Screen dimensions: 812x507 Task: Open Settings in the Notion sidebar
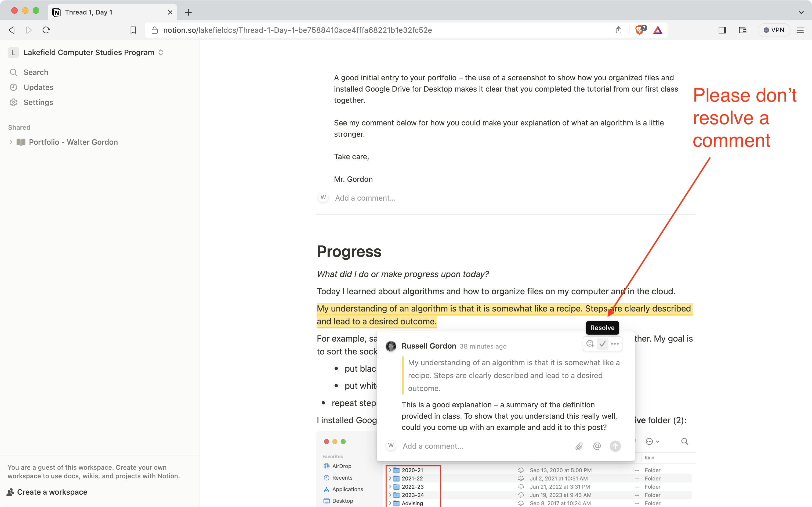pyautogui.click(x=38, y=102)
